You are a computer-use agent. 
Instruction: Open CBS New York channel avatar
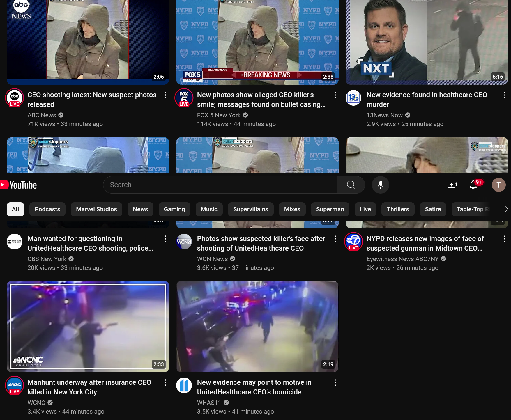pyautogui.click(x=15, y=242)
